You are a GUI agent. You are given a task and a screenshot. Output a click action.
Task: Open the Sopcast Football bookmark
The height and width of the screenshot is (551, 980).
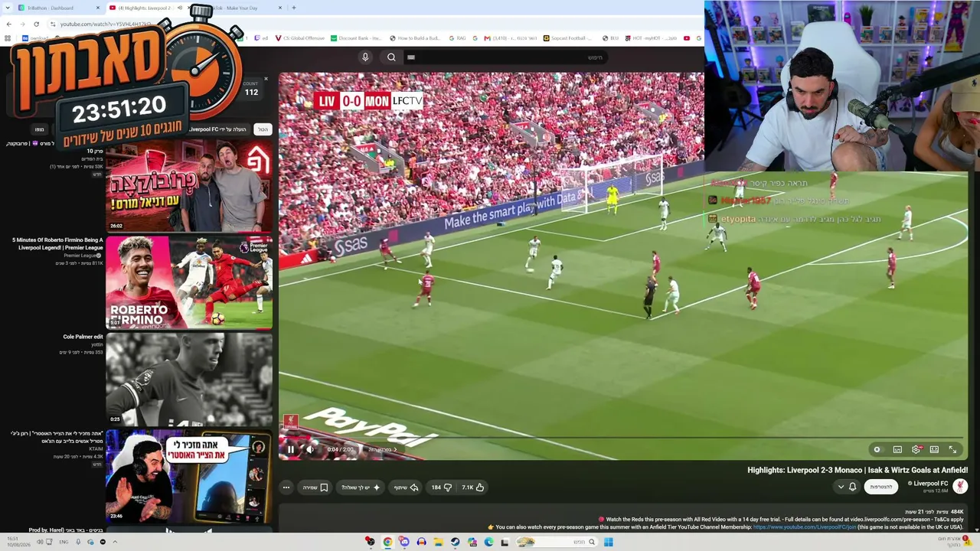(568, 38)
